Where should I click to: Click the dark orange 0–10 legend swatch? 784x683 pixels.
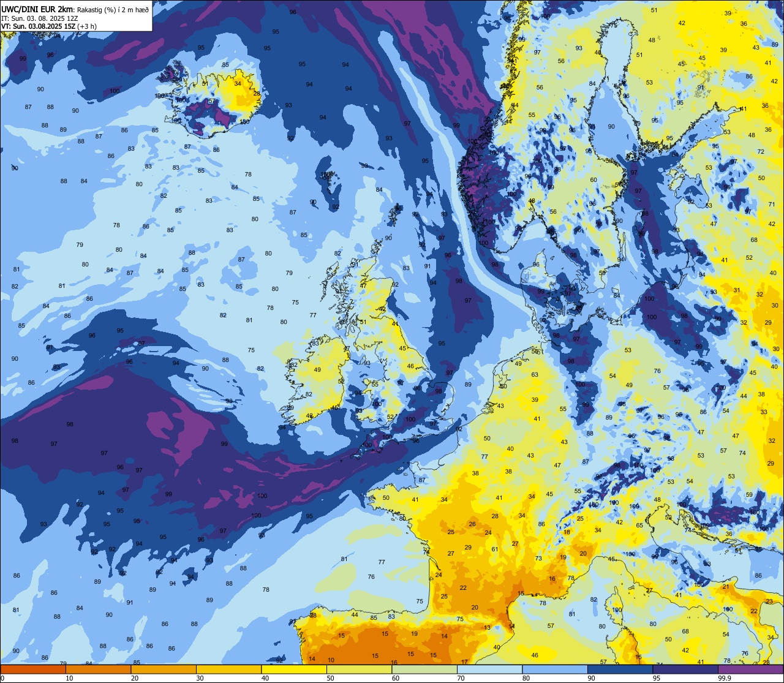[x=33, y=669]
